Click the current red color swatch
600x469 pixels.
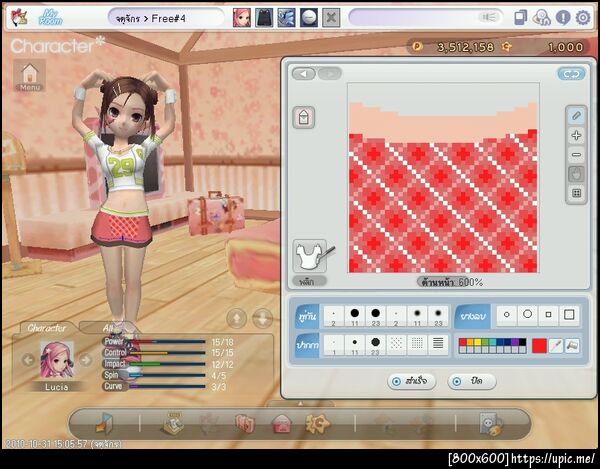pyautogui.click(x=539, y=346)
